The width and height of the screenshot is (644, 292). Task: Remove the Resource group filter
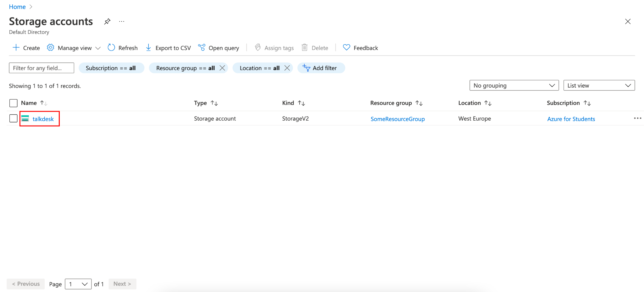click(222, 68)
